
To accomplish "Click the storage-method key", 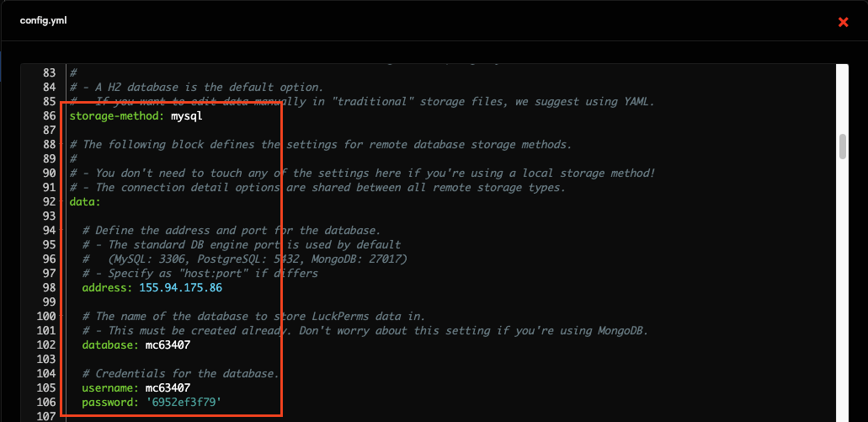I will coord(116,116).
